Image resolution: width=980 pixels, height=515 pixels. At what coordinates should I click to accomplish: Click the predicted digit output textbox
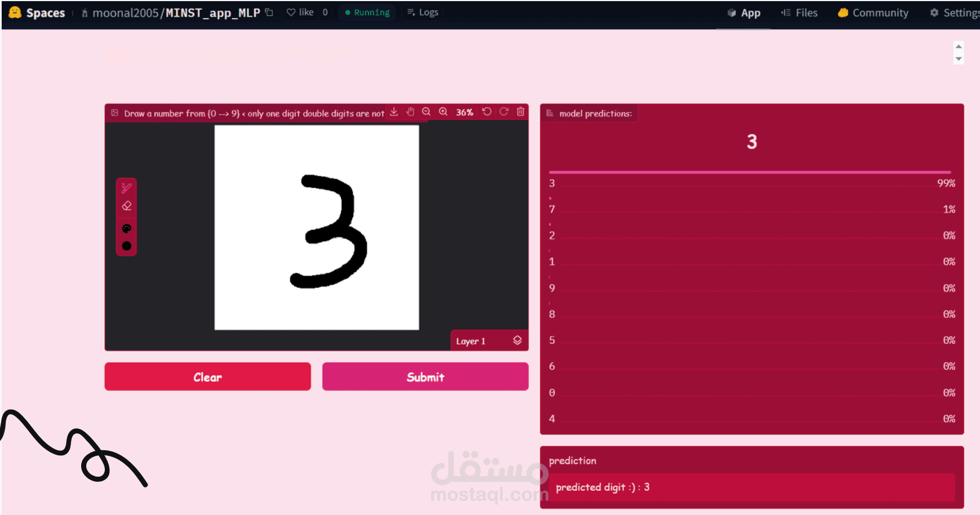(752, 487)
